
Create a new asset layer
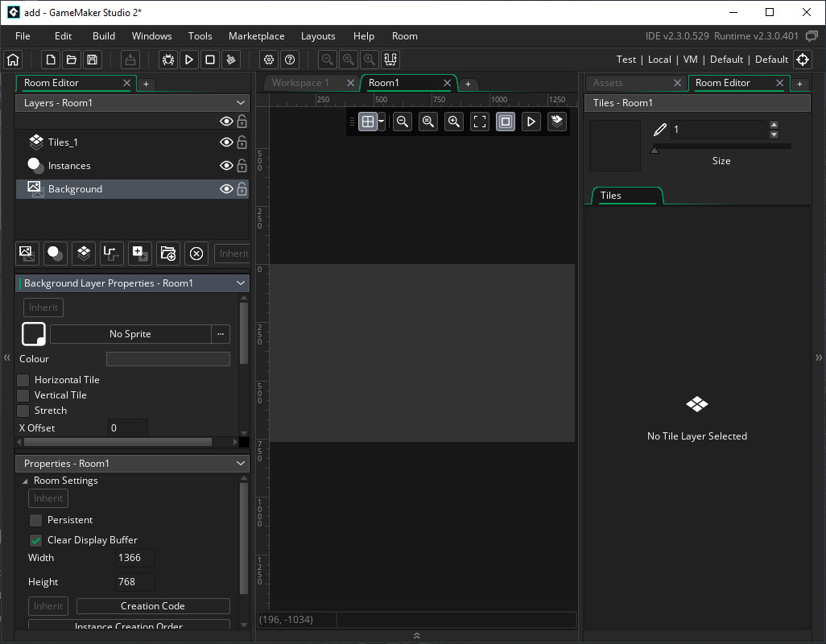coord(139,254)
